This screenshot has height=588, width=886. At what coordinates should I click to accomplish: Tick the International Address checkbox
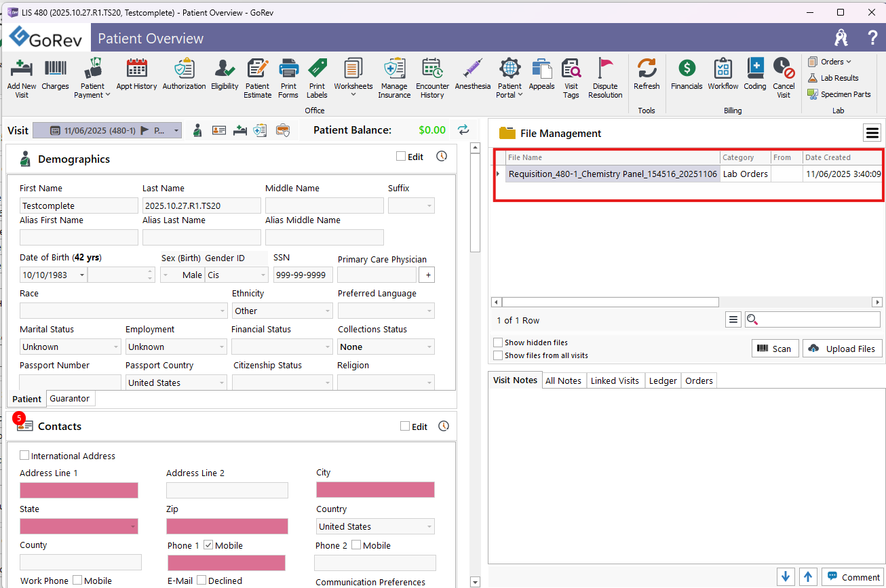24,456
